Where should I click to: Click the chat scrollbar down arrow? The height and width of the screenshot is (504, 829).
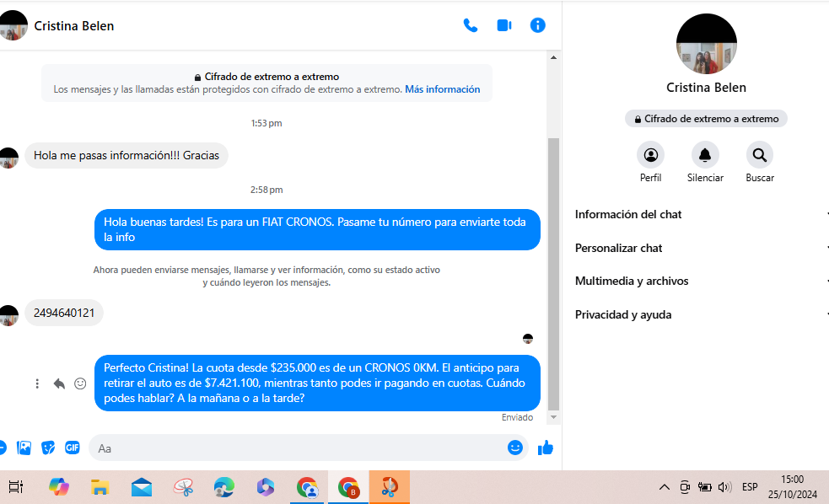point(553,417)
